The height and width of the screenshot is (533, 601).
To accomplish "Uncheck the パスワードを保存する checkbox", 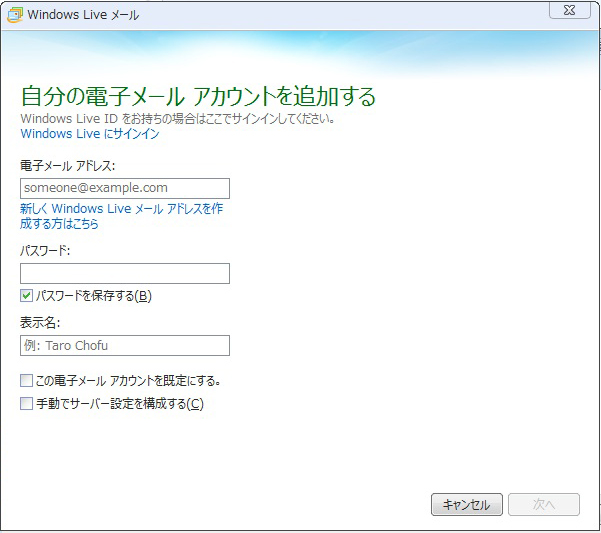I will coord(26,296).
